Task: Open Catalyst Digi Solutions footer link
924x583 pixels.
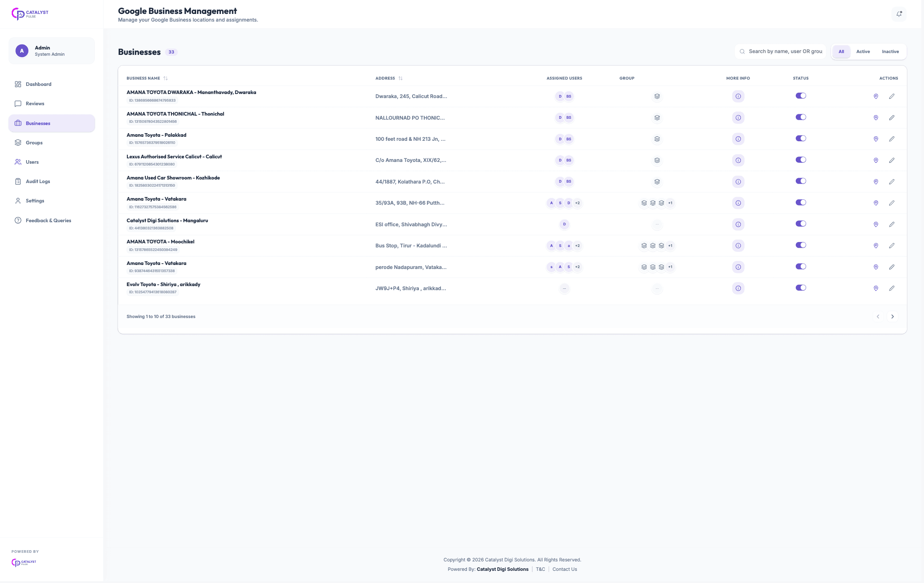Action: point(502,570)
